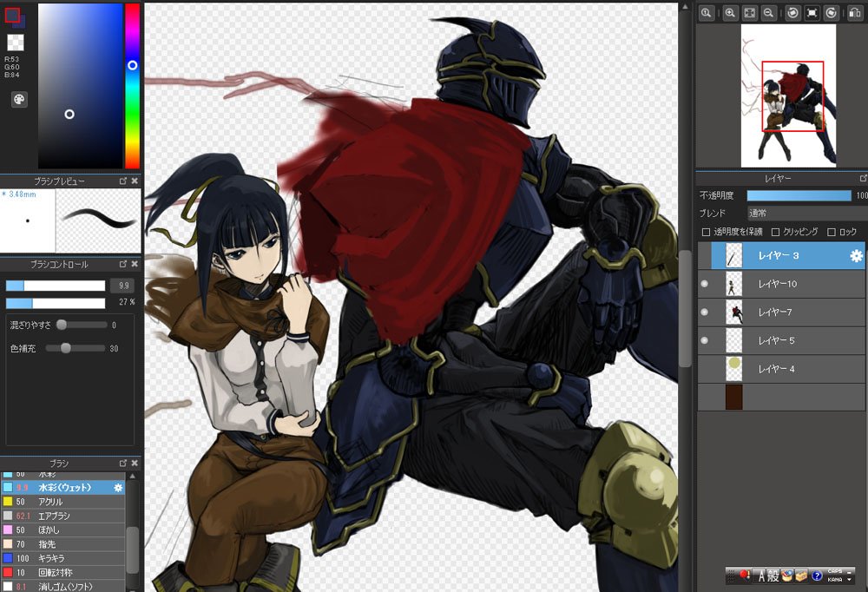Click the brush size value field 9.9

click(123, 286)
